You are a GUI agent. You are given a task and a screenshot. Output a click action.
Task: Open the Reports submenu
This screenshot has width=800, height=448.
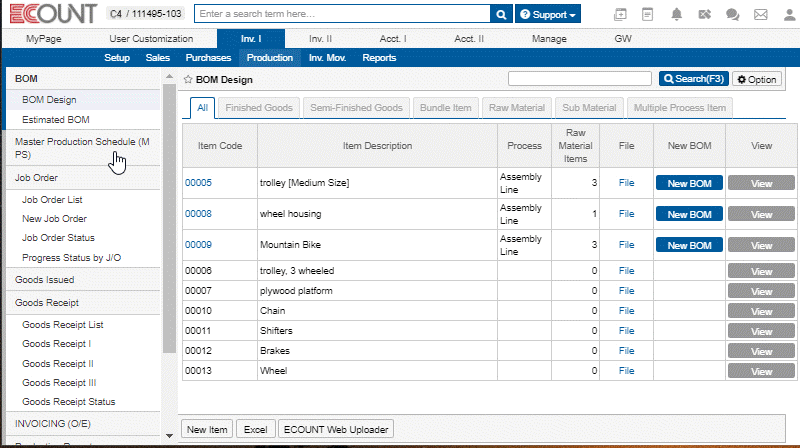pos(379,58)
